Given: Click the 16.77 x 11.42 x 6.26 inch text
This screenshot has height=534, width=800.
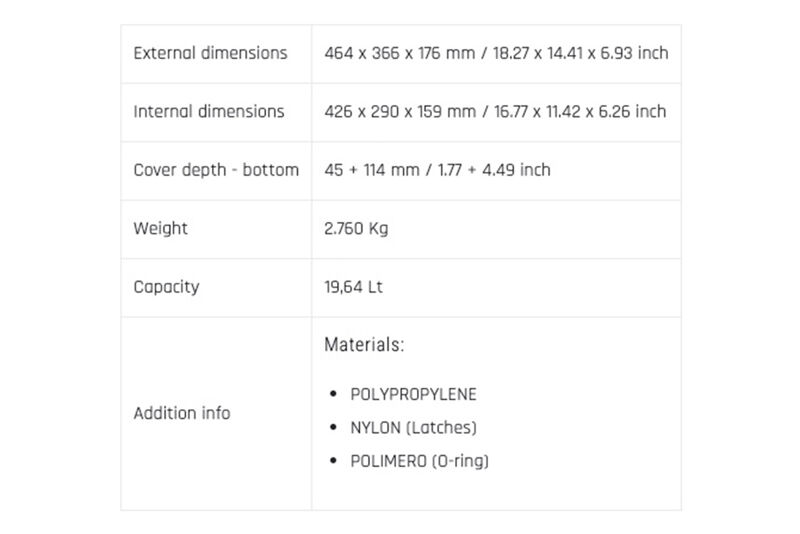Looking at the screenshot, I should [580, 111].
